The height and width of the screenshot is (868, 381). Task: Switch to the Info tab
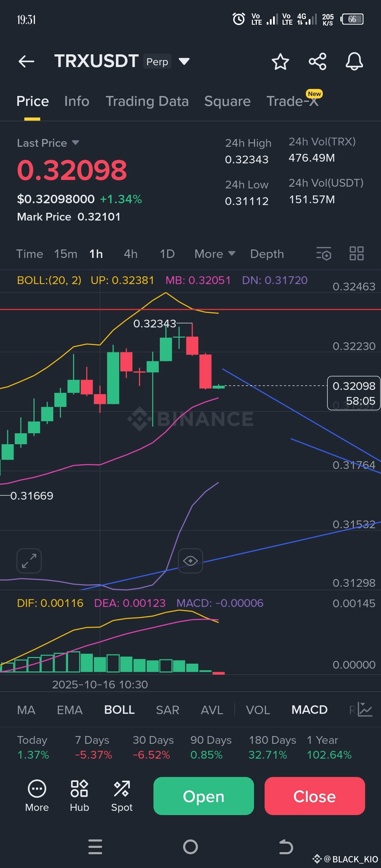point(77,101)
